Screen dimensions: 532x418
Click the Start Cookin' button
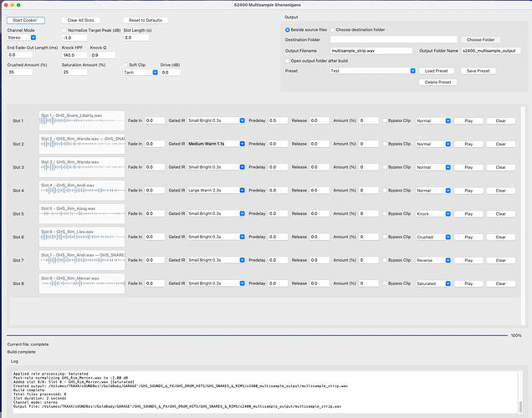(x=26, y=20)
